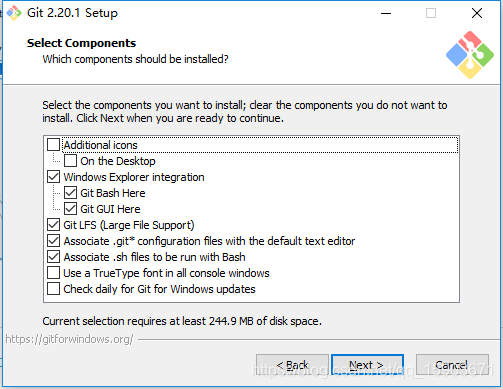
Task: Uncheck Associate .sh files with Bash
Action: 53,257
